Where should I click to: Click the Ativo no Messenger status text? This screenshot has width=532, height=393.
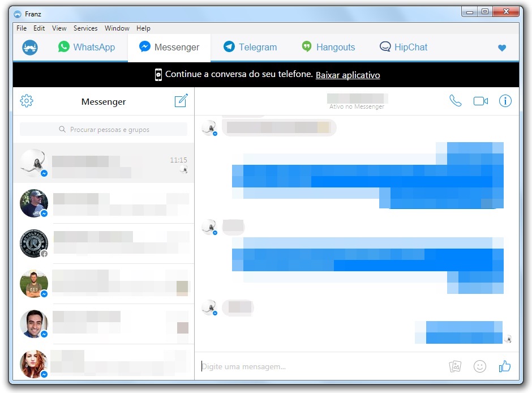point(357,106)
